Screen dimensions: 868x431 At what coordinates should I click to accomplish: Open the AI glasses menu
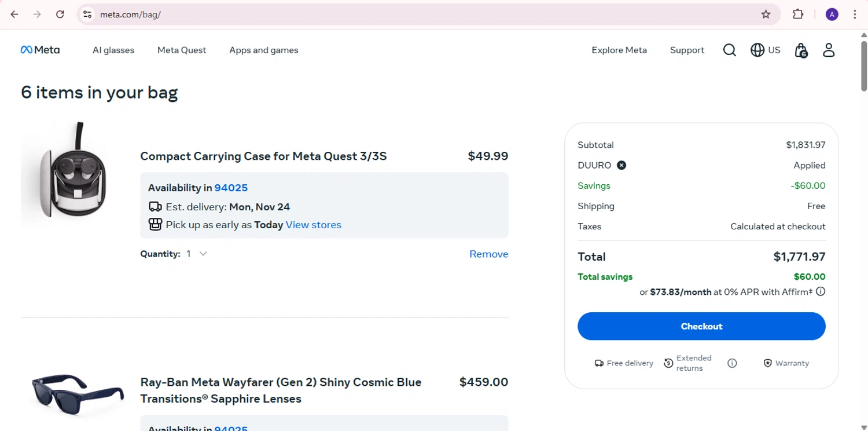click(113, 50)
